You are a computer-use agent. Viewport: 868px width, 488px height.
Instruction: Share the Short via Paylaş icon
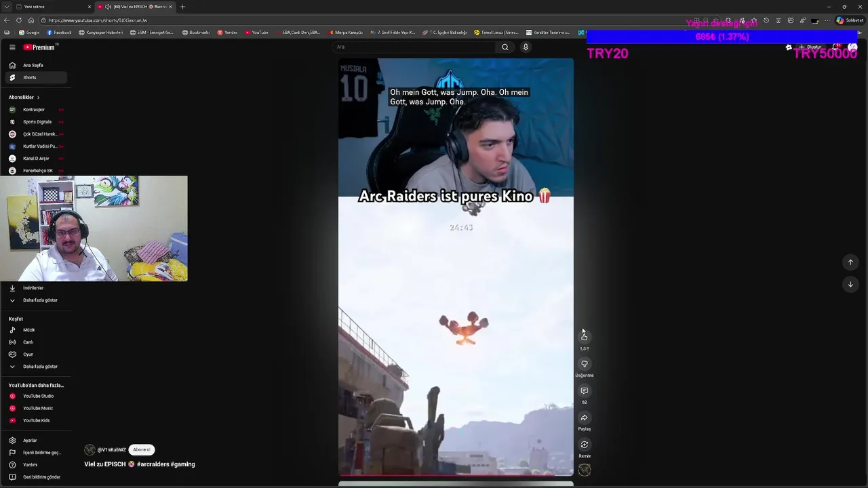click(x=584, y=418)
